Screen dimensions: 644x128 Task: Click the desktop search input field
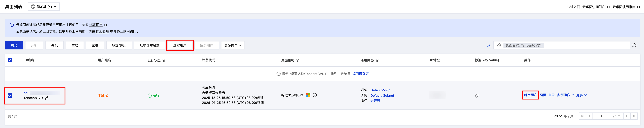coord(585,45)
